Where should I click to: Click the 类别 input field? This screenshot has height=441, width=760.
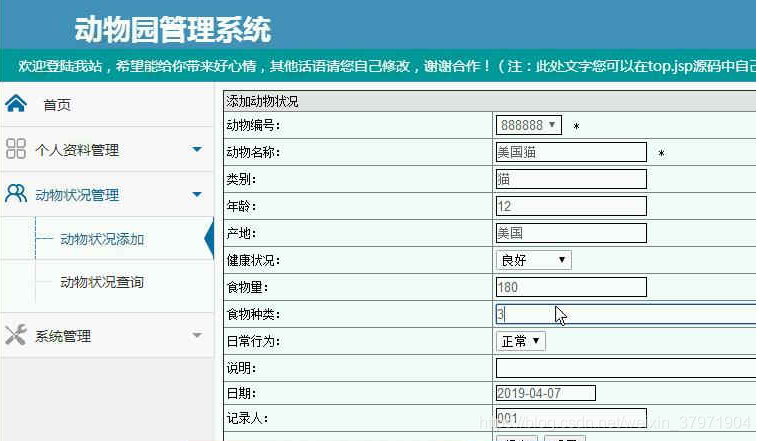(x=571, y=179)
